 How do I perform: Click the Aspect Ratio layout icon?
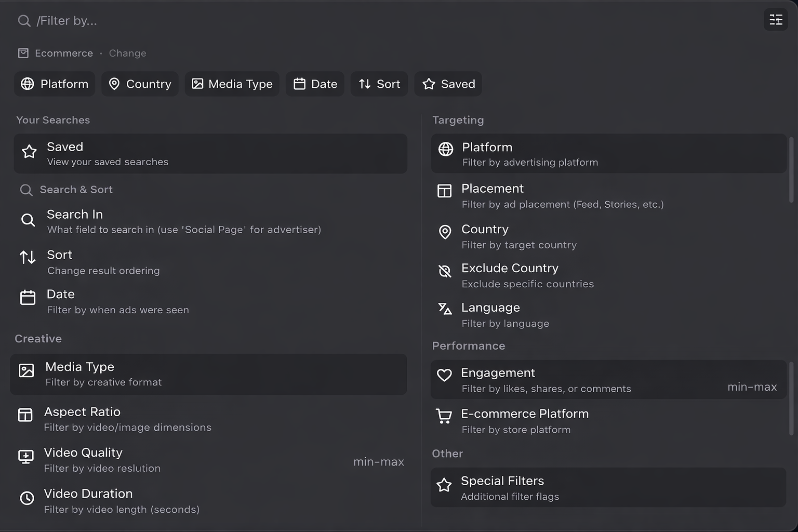[x=25, y=415]
